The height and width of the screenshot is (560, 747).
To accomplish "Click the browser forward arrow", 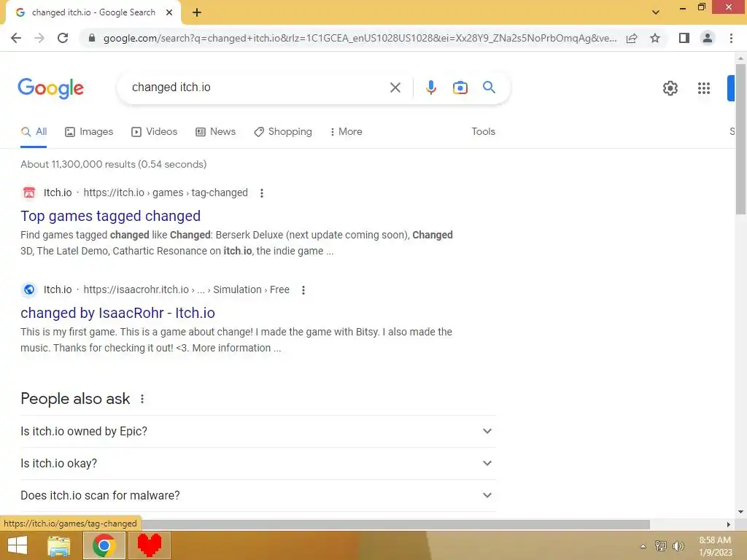I will tap(39, 38).
